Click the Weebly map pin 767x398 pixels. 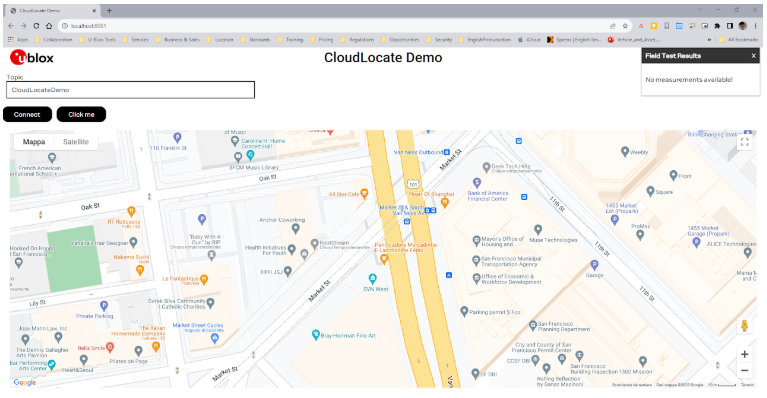(625, 152)
